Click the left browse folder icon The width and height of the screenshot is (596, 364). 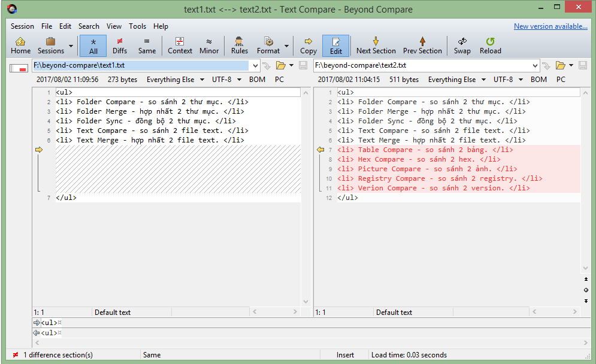(x=281, y=65)
